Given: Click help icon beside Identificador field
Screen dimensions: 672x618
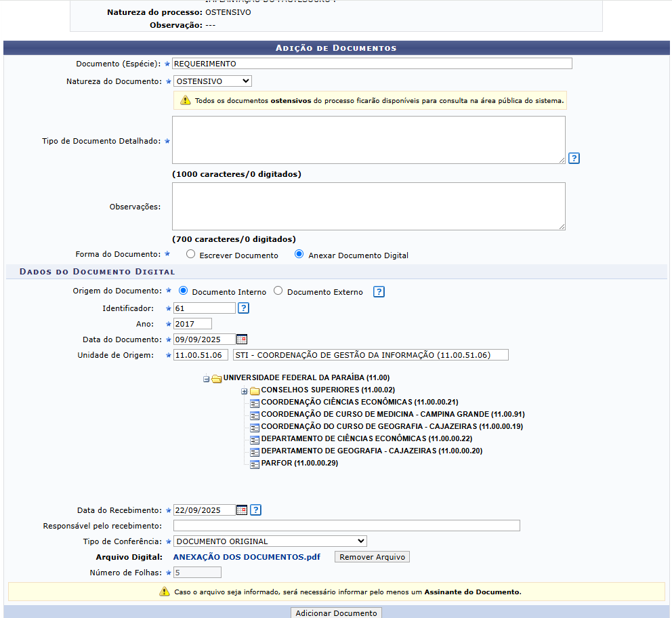Looking at the screenshot, I should (x=244, y=308).
